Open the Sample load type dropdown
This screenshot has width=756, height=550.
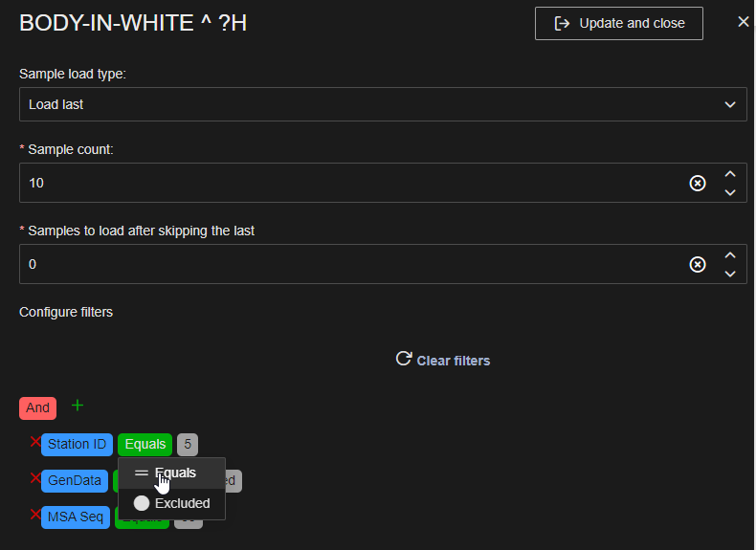[383, 104]
